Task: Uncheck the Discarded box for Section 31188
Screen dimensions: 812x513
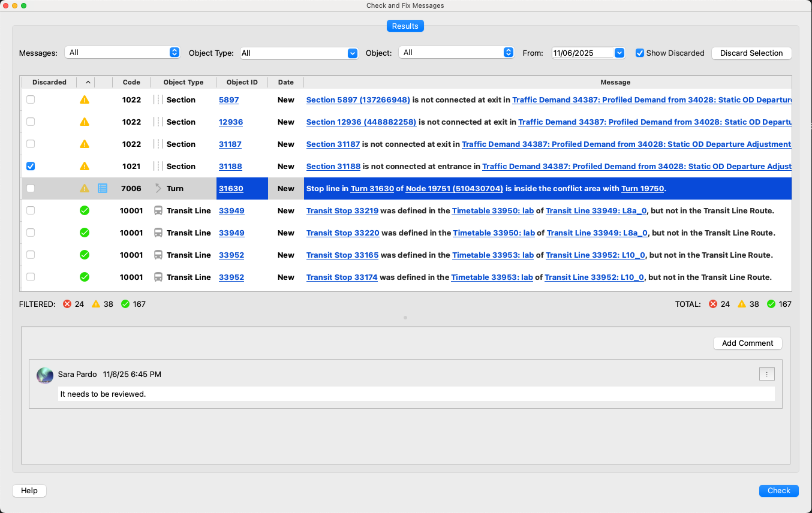Action: pyautogui.click(x=31, y=166)
